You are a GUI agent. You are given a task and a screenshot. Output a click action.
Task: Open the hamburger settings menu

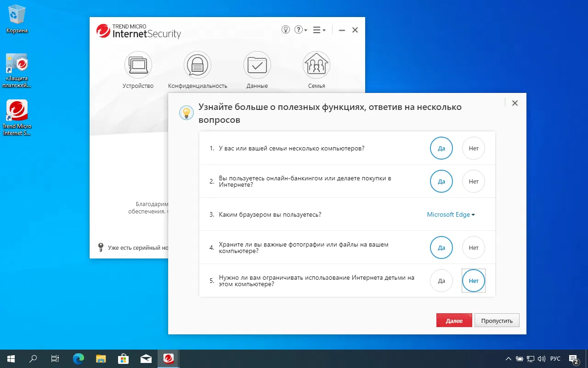319,30
